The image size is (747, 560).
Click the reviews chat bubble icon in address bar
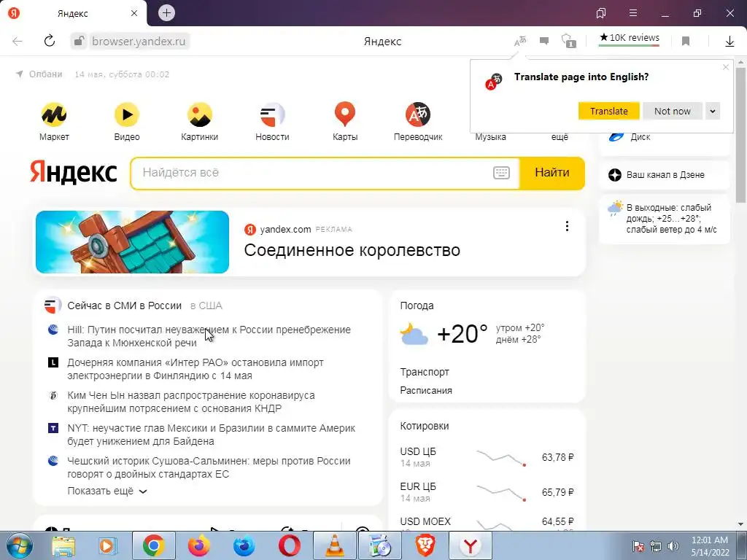544,41
